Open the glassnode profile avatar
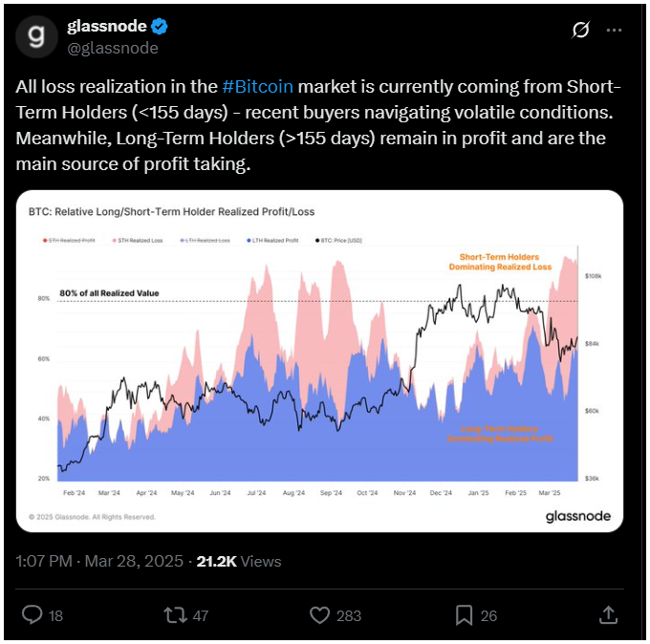650x644 pixels. (x=36, y=36)
